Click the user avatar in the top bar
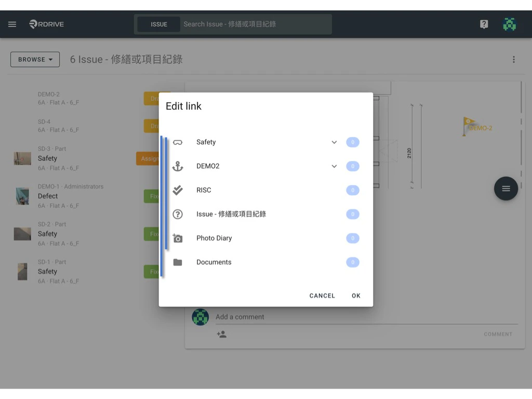The width and height of the screenshot is (532, 399). pos(510,24)
